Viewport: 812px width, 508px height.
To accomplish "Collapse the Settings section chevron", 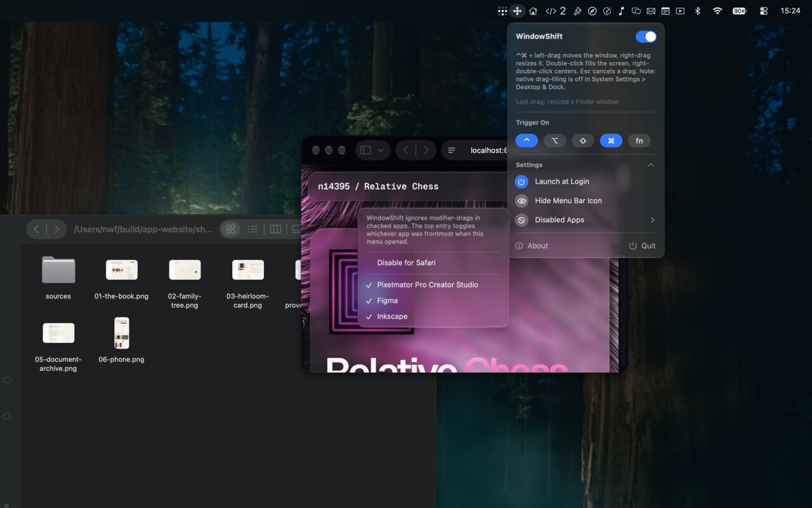I will (x=651, y=165).
